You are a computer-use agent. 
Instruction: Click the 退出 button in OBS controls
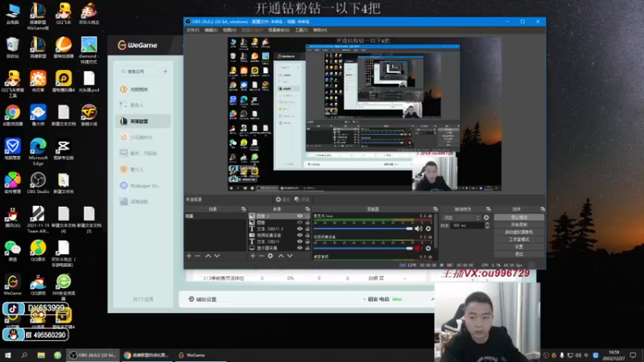pyautogui.click(x=519, y=254)
